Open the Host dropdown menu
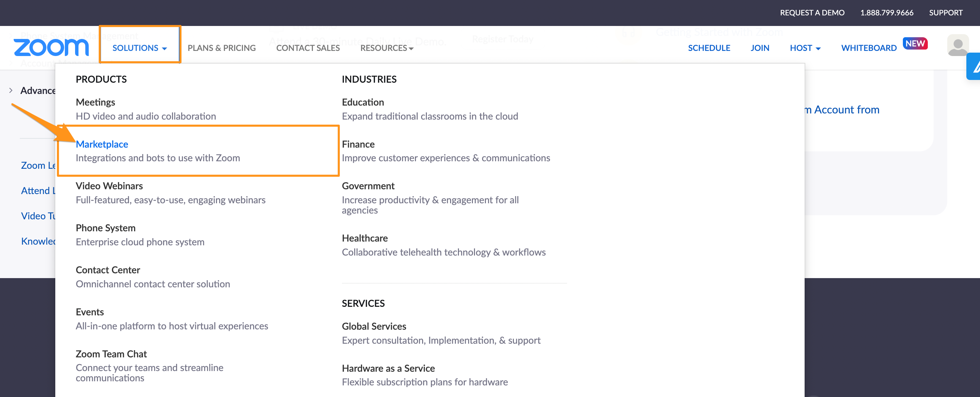This screenshot has width=980, height=397. (x=805, y=48)
